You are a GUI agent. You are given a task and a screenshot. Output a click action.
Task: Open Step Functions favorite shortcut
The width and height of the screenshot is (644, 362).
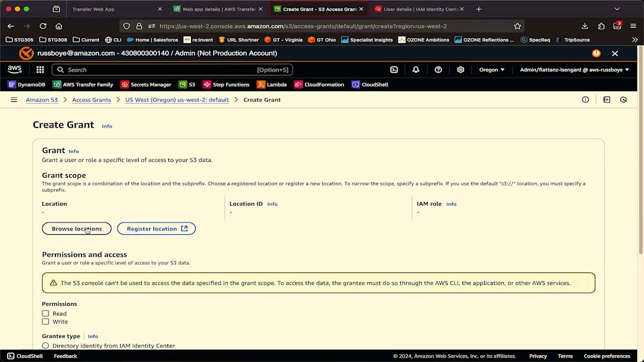click(x=226, y=85)
